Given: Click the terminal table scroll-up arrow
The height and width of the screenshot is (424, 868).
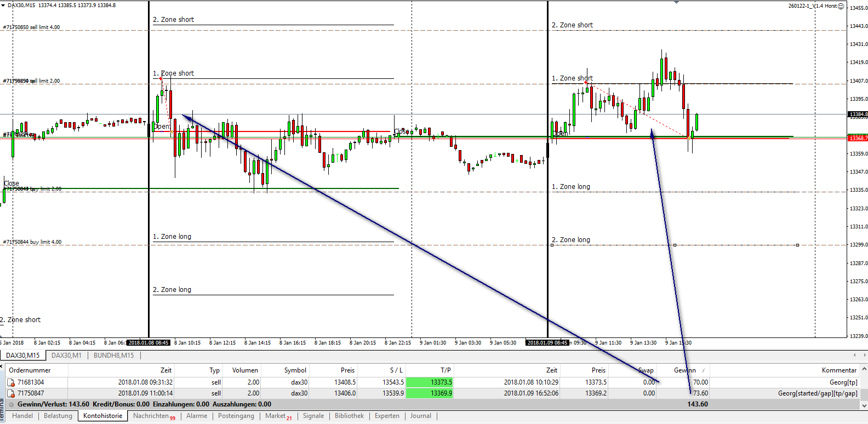Looking at the screenshot, I should [x=864, y=370].
